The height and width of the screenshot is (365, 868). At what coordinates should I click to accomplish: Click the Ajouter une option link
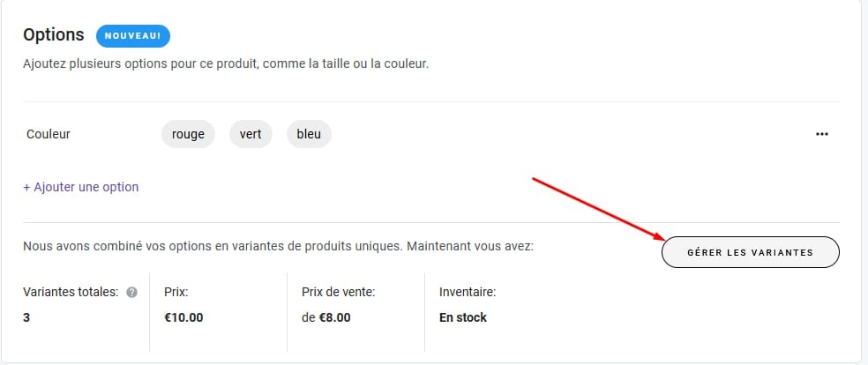81,187
